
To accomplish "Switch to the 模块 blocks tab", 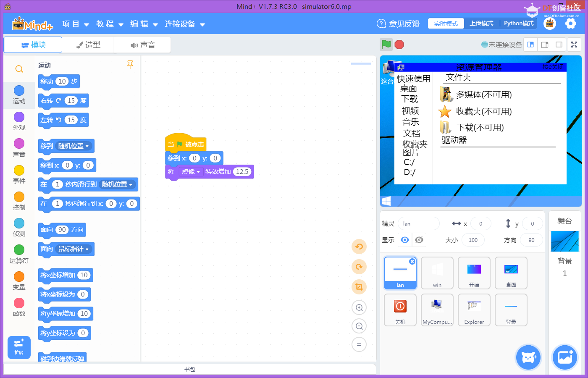I will coord(33,45).
